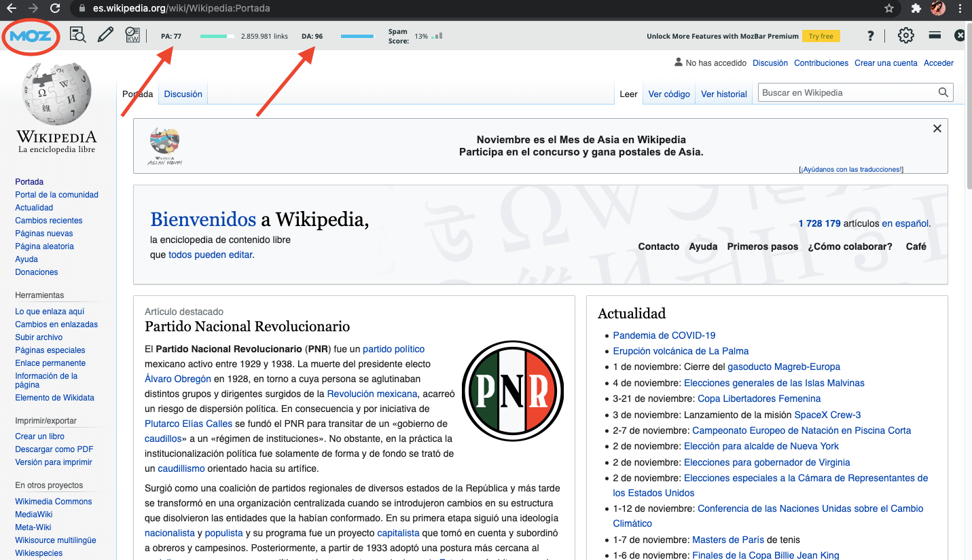Open the Página aleatoria sidebar link
The height and width of the screenshot is (560, 972).
pyautogui.click(x=45, y=246)
